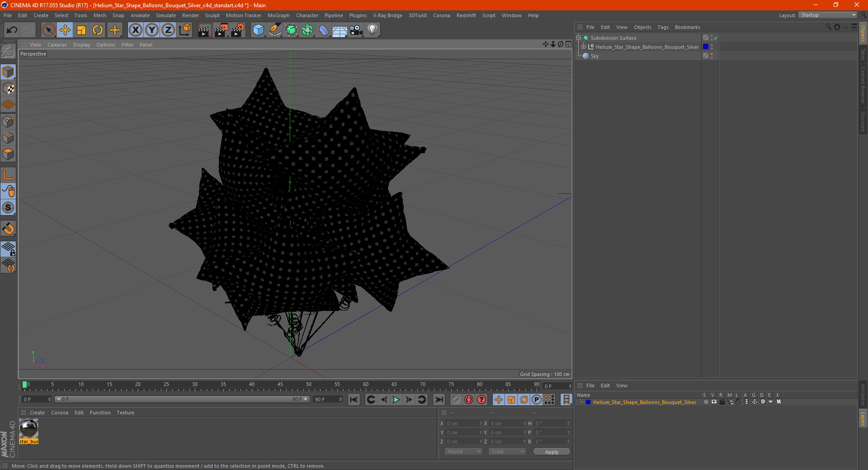Viewport: 868px width, 470px height.
Task: Activate the Move tool in toolbar
Action: (x=65, y=30)
